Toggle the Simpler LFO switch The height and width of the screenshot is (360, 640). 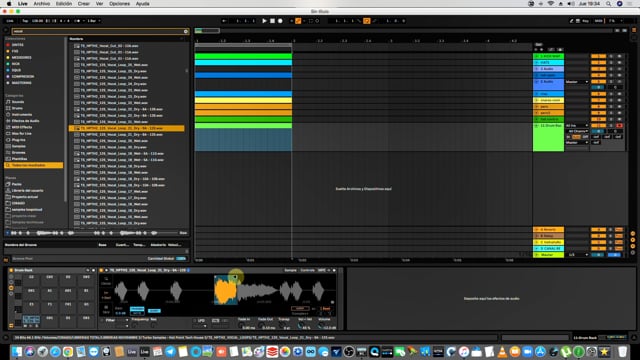pos(194,320)
